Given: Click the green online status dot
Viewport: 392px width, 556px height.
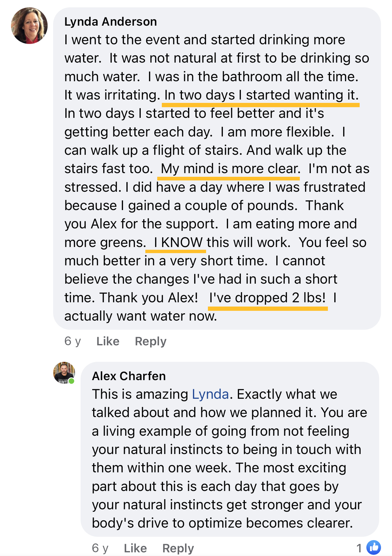Looking at the screenshot, I should [71, 381].
